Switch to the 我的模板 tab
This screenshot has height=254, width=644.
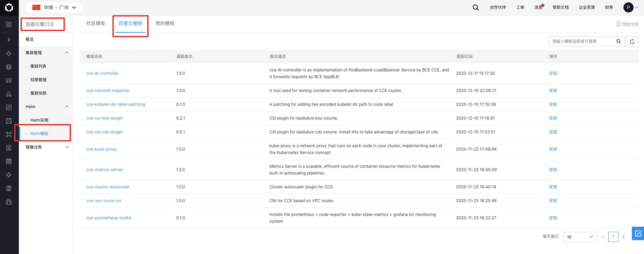pos(165,23)
